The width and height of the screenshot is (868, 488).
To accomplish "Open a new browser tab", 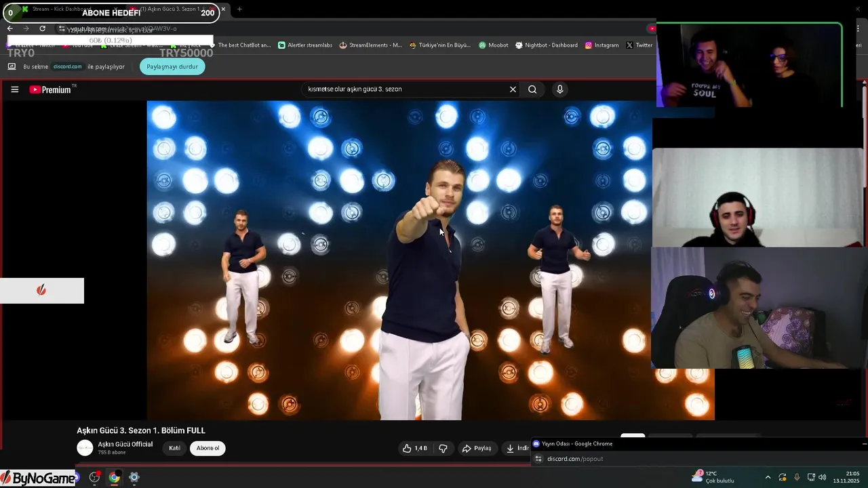I will [239, 9].
